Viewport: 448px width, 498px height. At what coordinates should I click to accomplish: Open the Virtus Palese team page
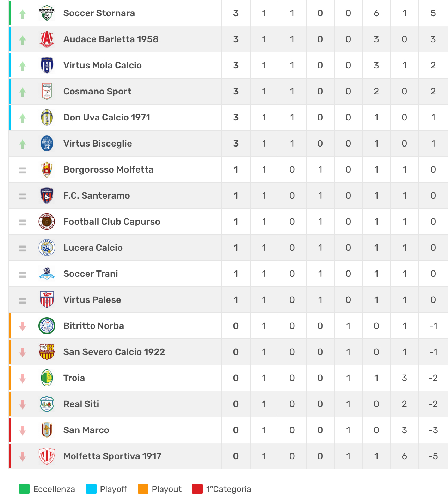pos(92,300)
